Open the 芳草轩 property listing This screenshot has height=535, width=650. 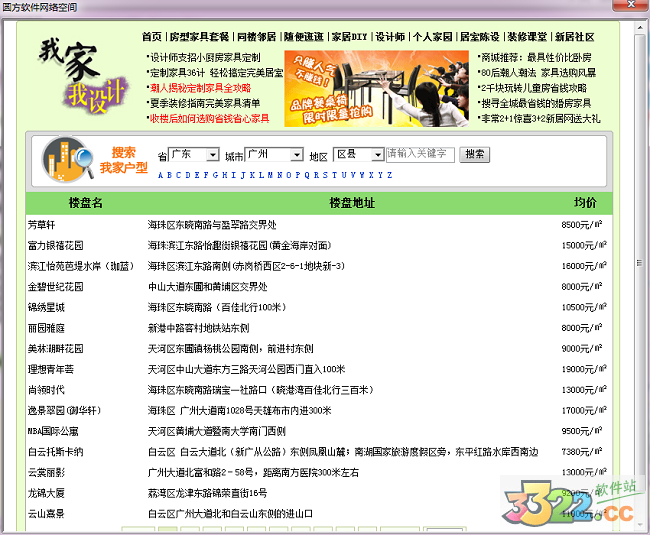[x=42, y=225]
